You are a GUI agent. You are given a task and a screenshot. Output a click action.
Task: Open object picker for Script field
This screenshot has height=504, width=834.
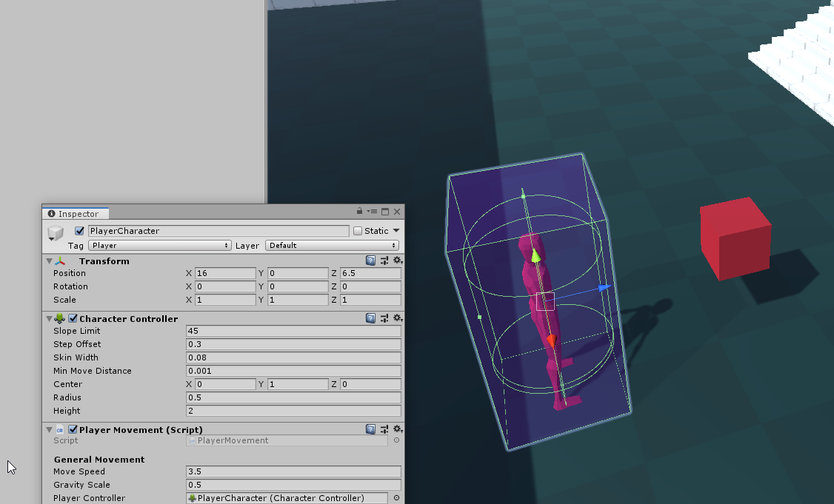pos(396,440)
